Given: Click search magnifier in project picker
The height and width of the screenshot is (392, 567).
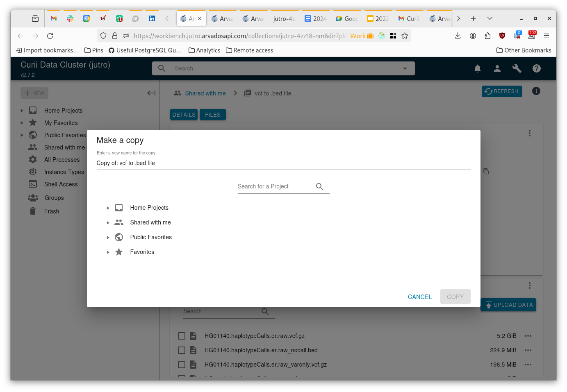Looking at the screenshot, I should click(x=320, y=186).
